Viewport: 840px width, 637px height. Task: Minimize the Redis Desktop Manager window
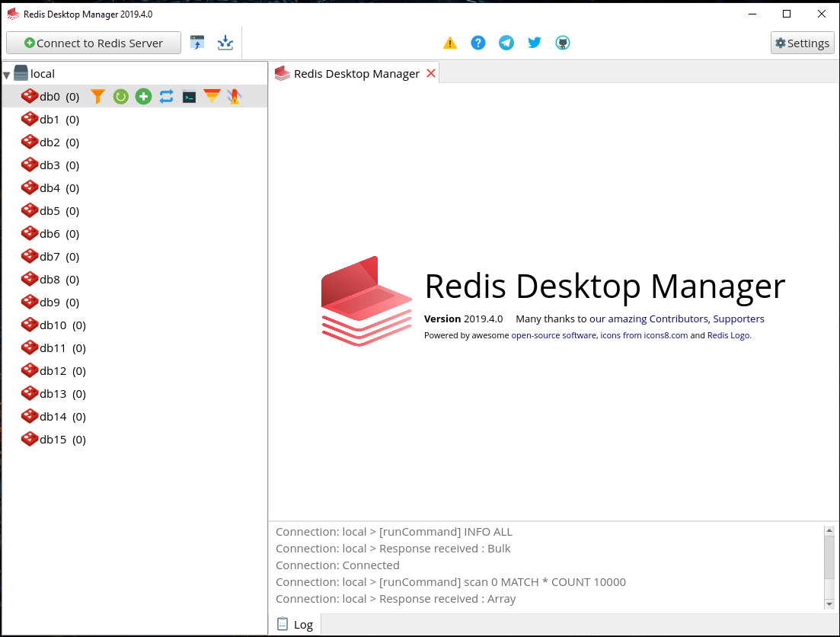(752, 14)
